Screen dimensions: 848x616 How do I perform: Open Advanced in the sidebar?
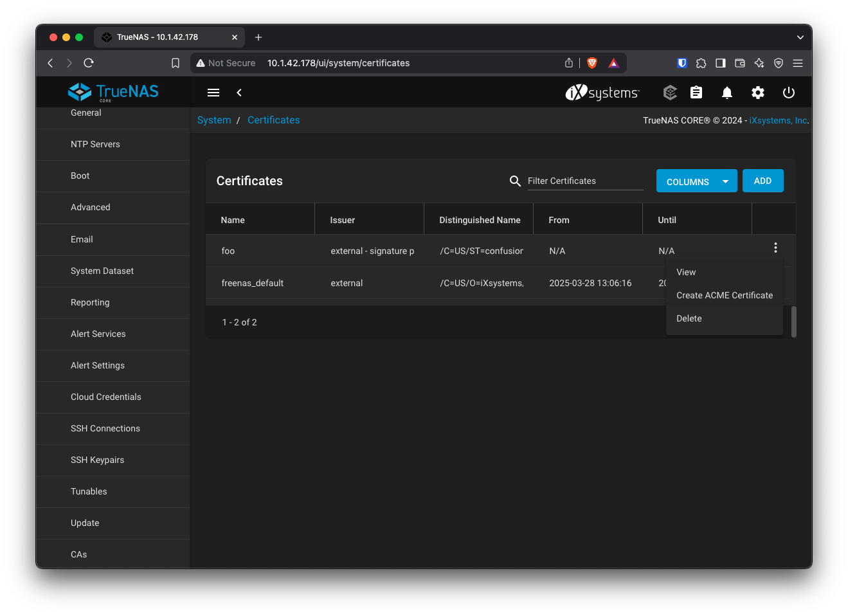113,208
